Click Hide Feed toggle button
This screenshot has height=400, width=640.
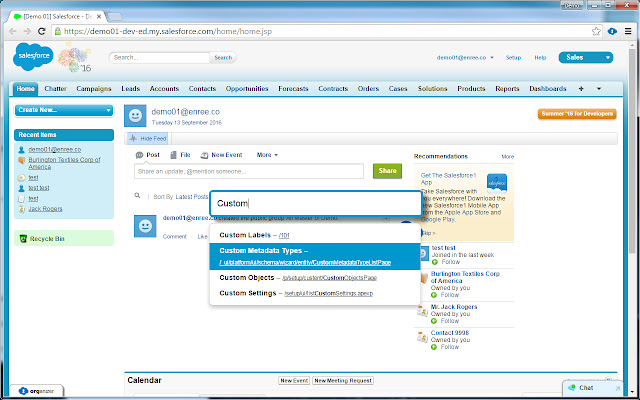pyautogui.click(x=148, y=139)
